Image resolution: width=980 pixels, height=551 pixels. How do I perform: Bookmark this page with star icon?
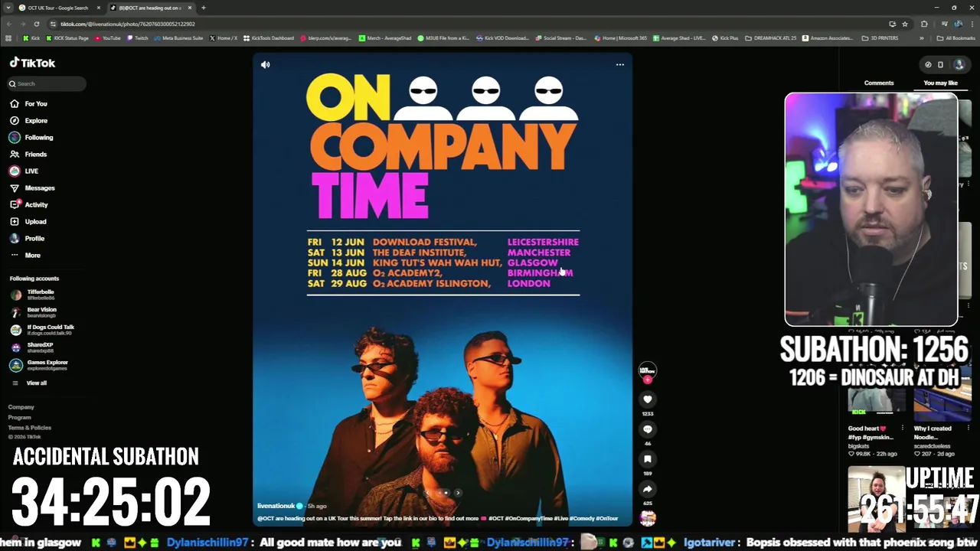(x=904, y=24)
